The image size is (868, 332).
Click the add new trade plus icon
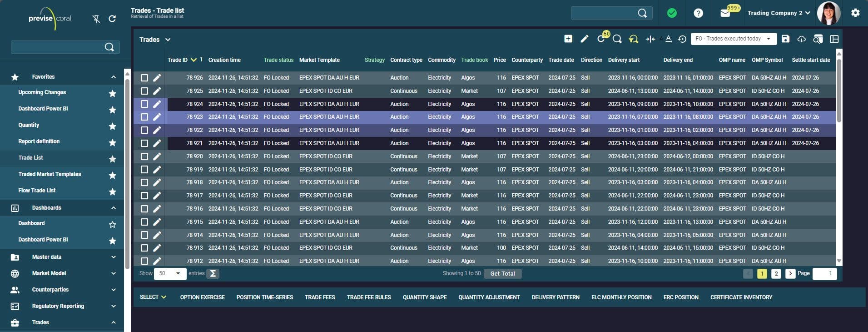point(568,39)
